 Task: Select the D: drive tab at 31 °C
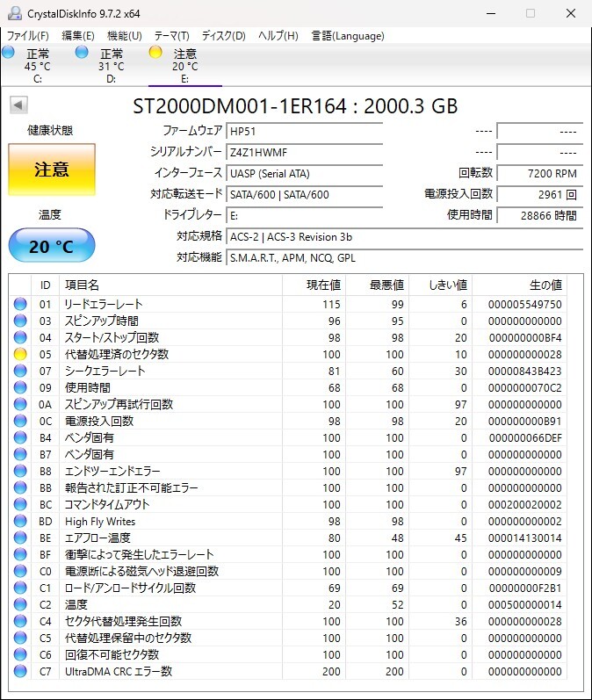[112, 66]
